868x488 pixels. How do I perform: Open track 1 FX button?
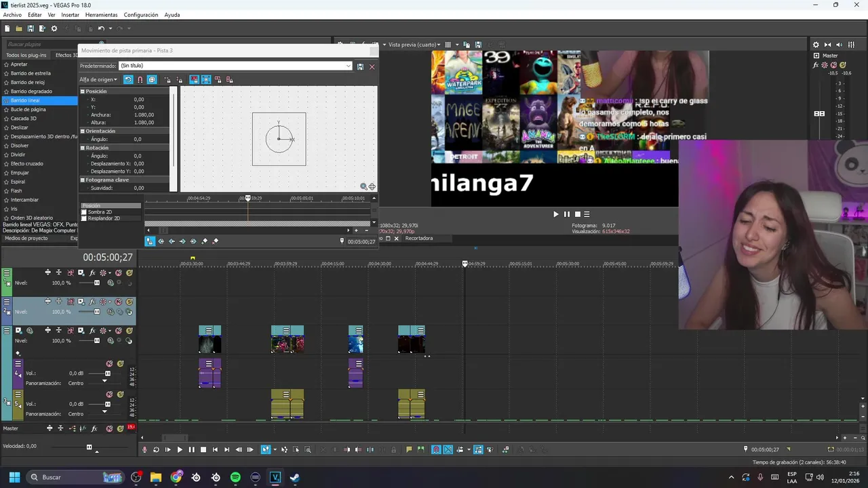[x=92, y=272]
